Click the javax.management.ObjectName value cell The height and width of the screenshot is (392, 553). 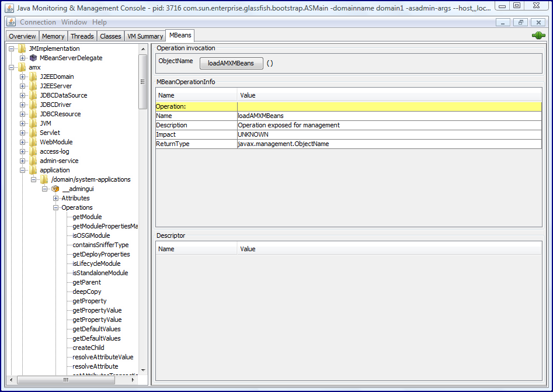pyautogui.click(x=389, y=144)
